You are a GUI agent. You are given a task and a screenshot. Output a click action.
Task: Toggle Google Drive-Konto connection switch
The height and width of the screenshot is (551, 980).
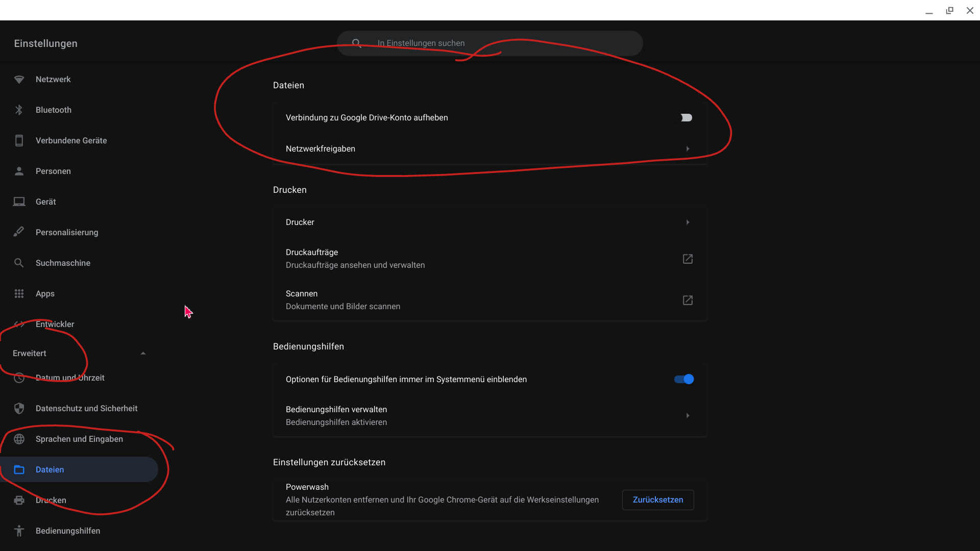(686, 118)
